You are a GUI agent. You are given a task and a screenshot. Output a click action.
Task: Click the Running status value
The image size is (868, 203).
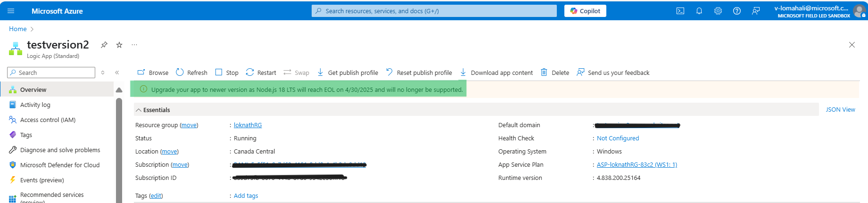(x=245, y=138)
